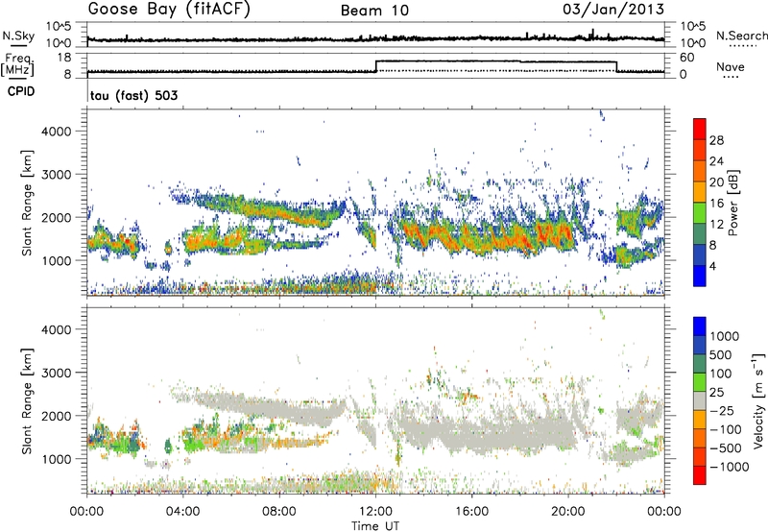Viewport: 768px width, 532px height.
Task: Click the dark blue 1000 velocity swatch
Action: pyautogui.click(x=700, y=326)
